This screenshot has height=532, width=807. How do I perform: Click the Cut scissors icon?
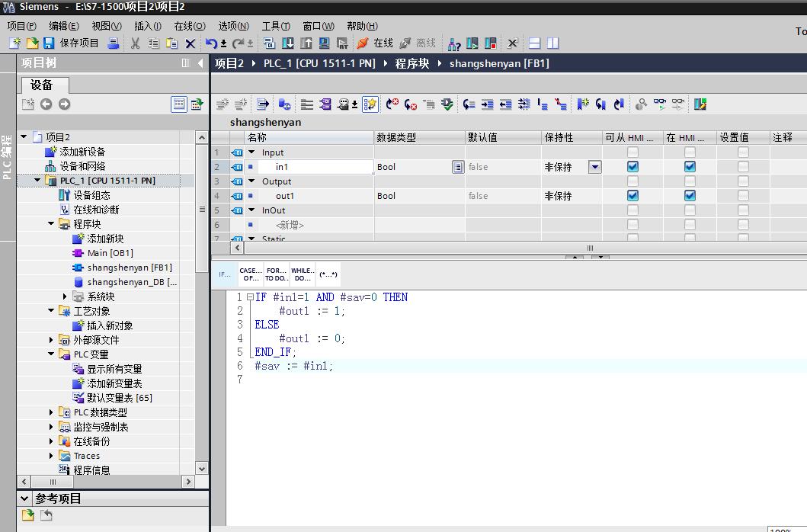click(x=136, y=43)
